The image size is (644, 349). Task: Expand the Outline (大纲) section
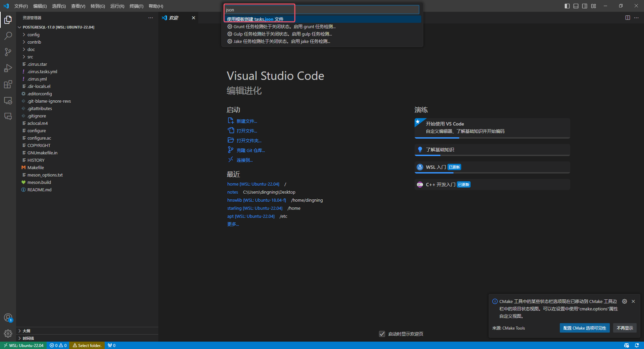coord(26,331)
